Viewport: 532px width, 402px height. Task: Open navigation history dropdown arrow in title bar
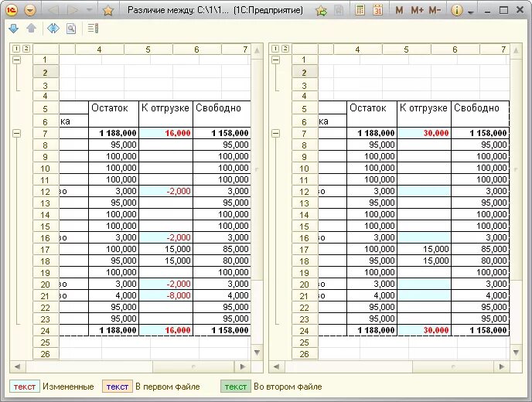click(x=90, y=10)
